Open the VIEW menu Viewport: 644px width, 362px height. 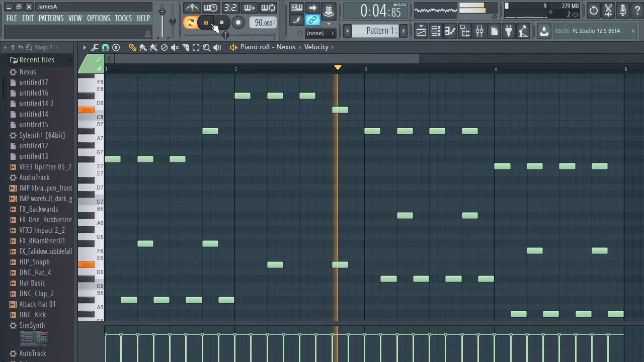pyautogui.click(x=75, y=18)
